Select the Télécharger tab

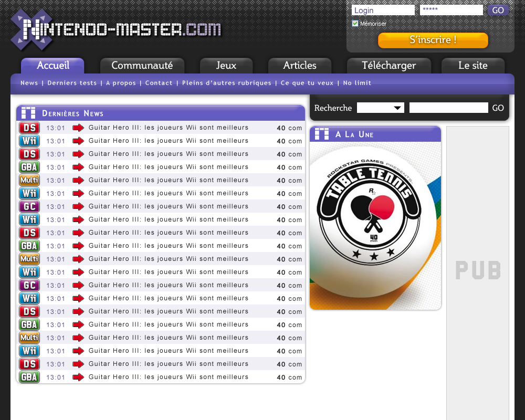coord(388,65)
